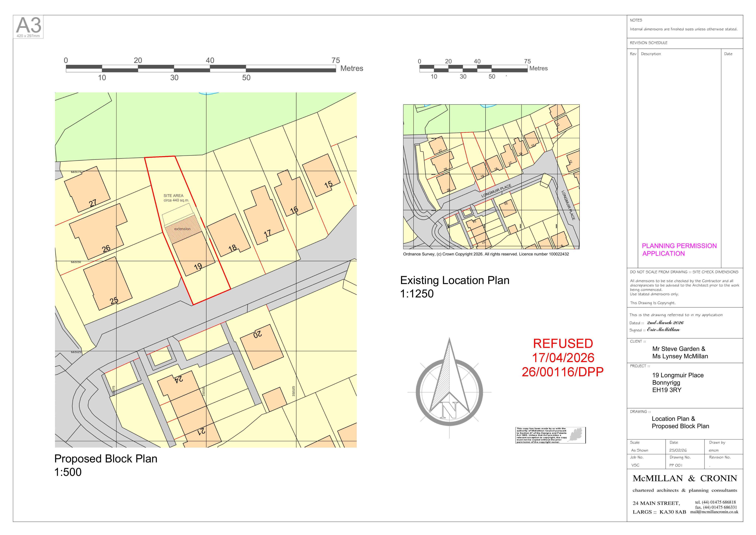Click the drawing date '25/02/26'
Screen dimensions: 756x535
click(678, 450)
